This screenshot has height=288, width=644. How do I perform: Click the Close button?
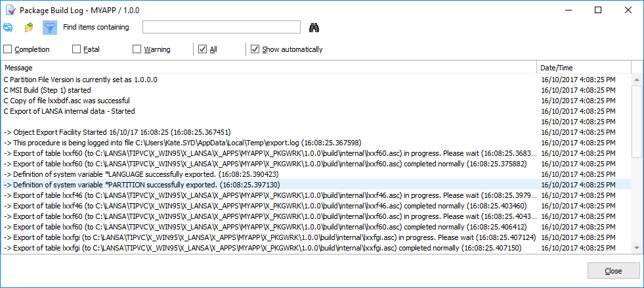click(613, 271)
